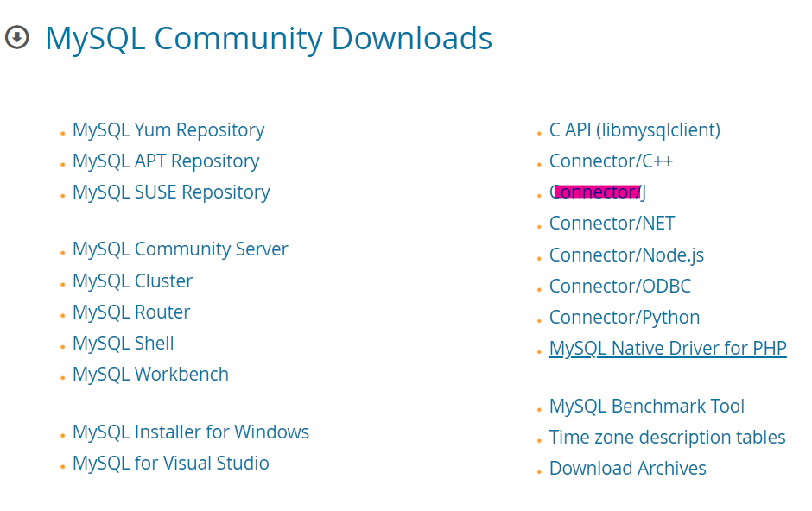
Task: Visit the Connector/ODBC page
Action: (x=620, y=286)
